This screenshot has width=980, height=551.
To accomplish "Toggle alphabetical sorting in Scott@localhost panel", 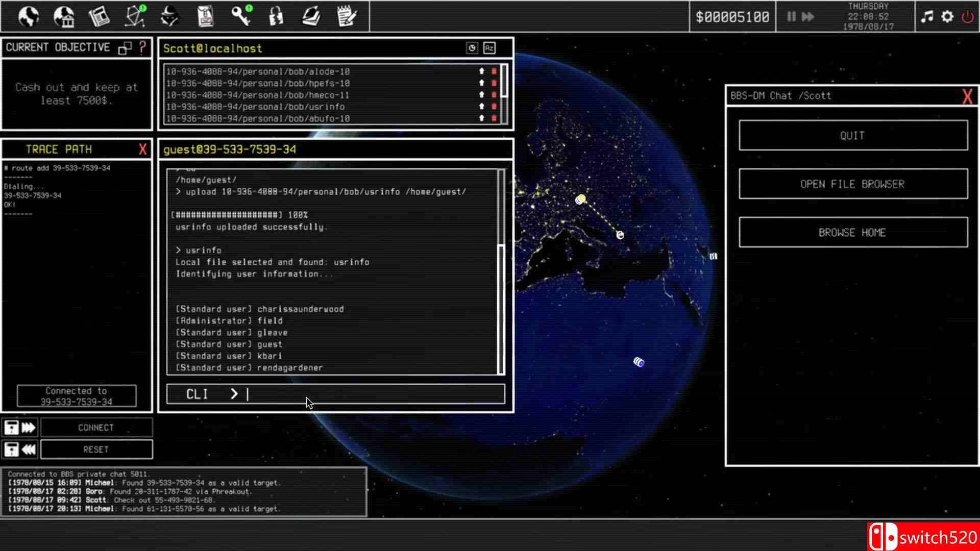I will point(489,48).
